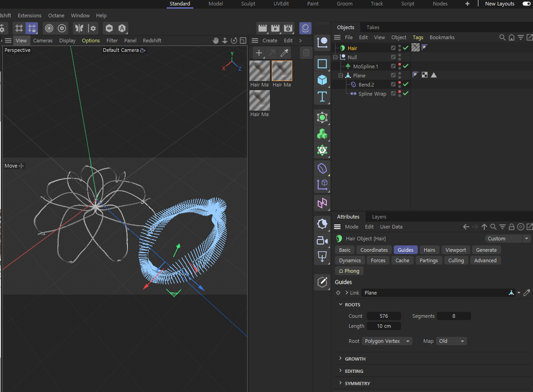Viewport: 533px width, 392px height.
Task: Open the Root Polygon Vertex dropdown
Action: click(387, 341)
